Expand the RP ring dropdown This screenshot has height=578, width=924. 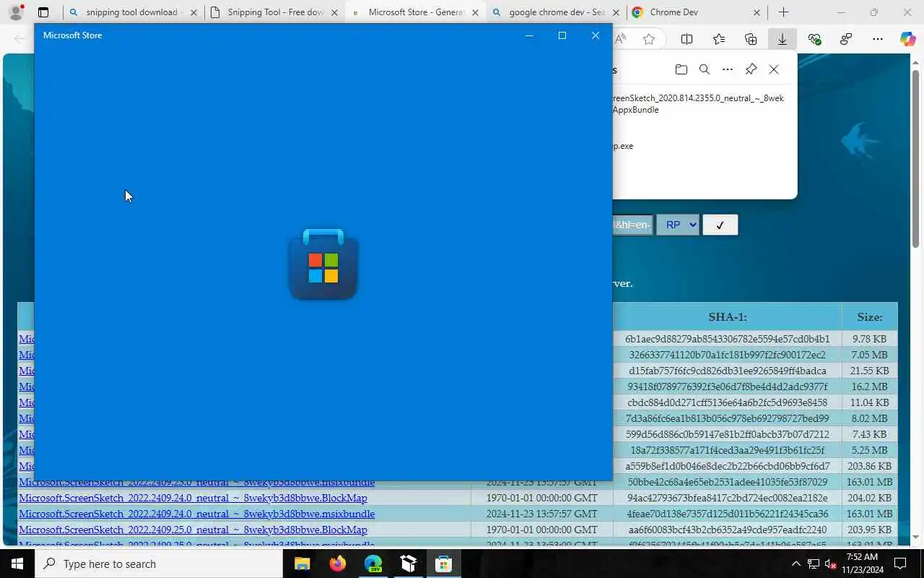pos(677,225)
